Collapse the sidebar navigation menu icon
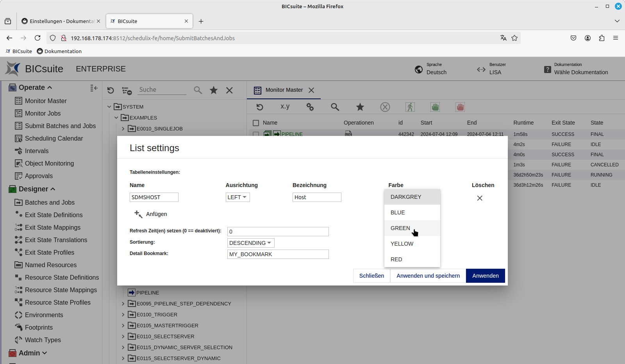 [94, 88]
